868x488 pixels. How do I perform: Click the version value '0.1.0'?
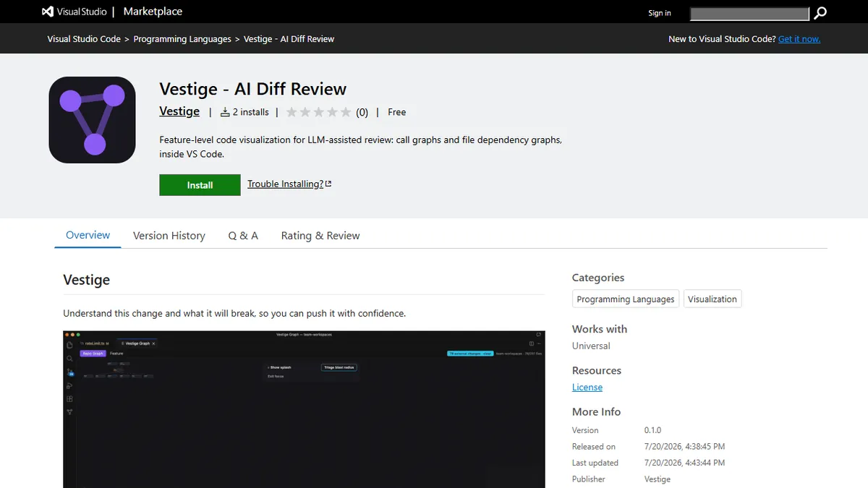click(x=652, y=430)
